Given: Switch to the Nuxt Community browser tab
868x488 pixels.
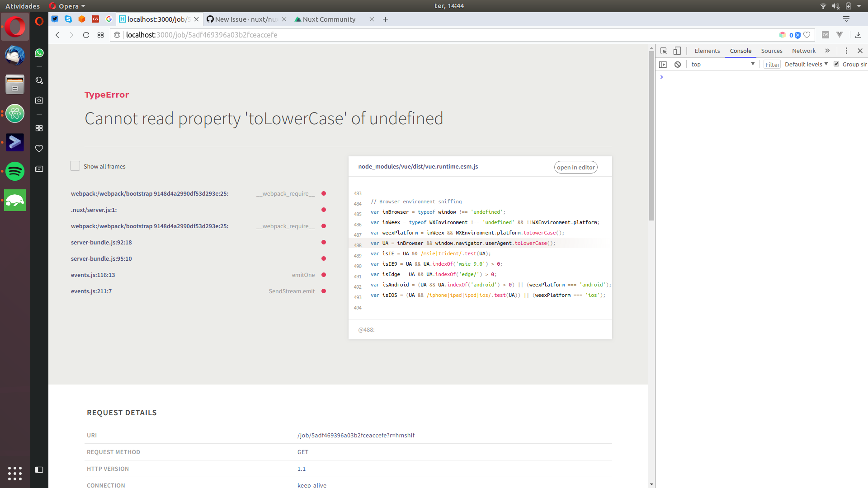Looking at the screenshot, I should click(x=329, y=19).
